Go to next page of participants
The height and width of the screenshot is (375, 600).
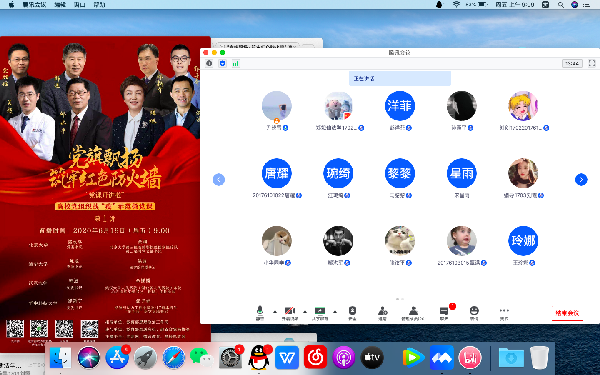[x=581, y=179]
